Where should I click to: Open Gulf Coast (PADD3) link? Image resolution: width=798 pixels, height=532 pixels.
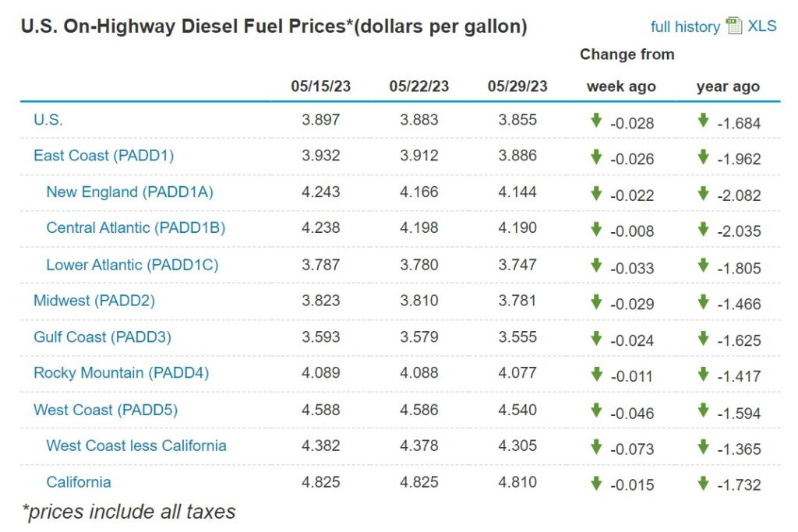pos(102,337)
